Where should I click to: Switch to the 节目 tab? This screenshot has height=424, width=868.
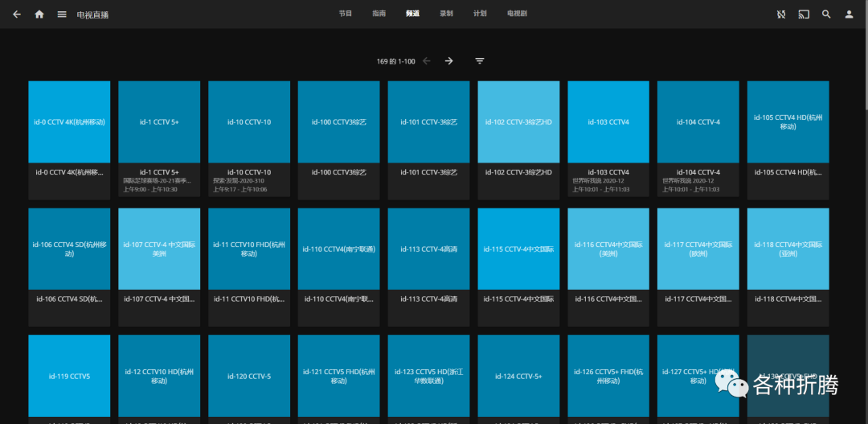click(x=346, y=14)
